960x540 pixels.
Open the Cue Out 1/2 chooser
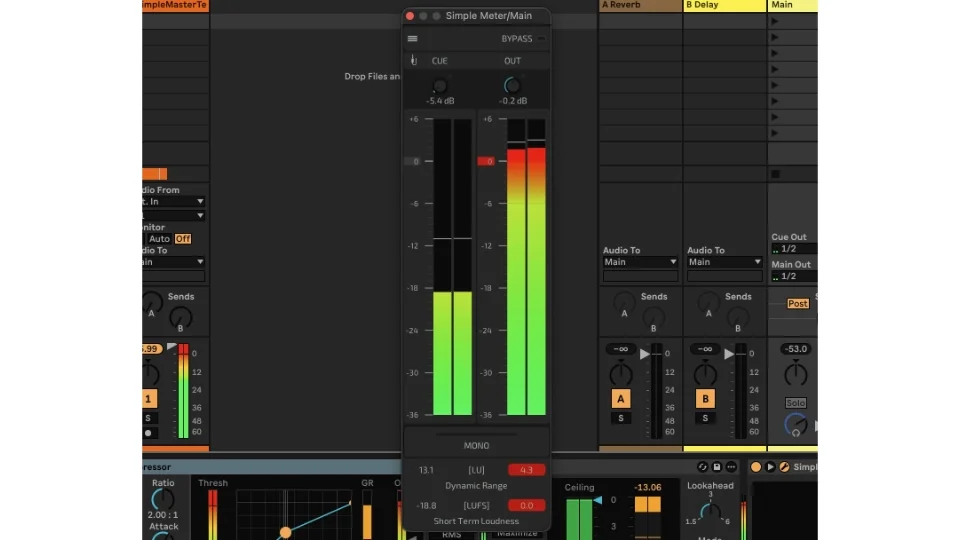tap(794, 249)
